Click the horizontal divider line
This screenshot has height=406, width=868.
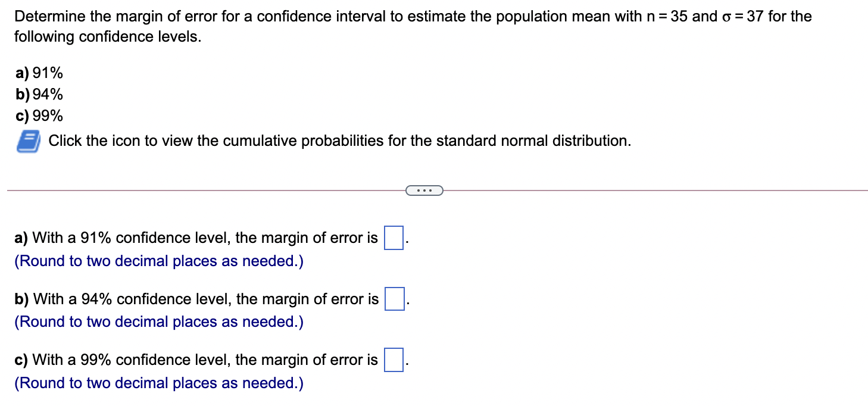pos(179,190)
